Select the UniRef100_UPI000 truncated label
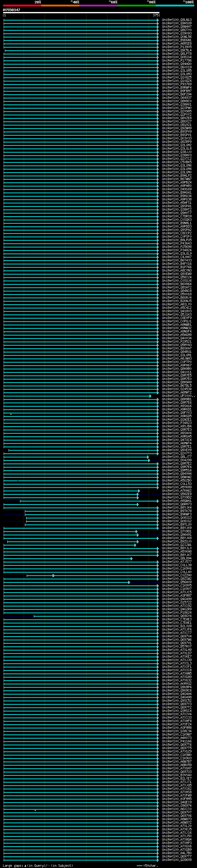 point(178,396)
